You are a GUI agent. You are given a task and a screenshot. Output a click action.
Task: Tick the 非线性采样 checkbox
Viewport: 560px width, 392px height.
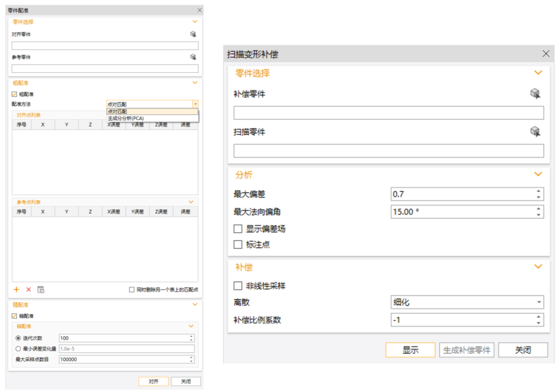point(238,286)
